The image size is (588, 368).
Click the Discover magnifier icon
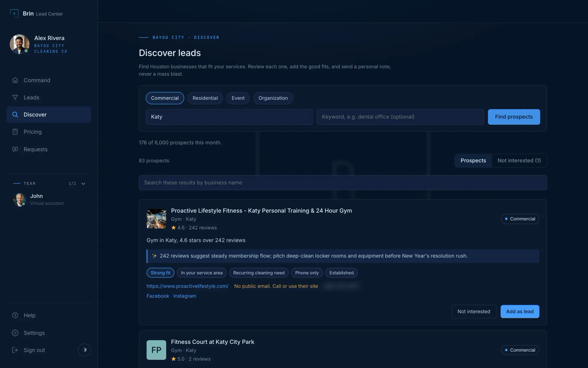tap(15, 115)
